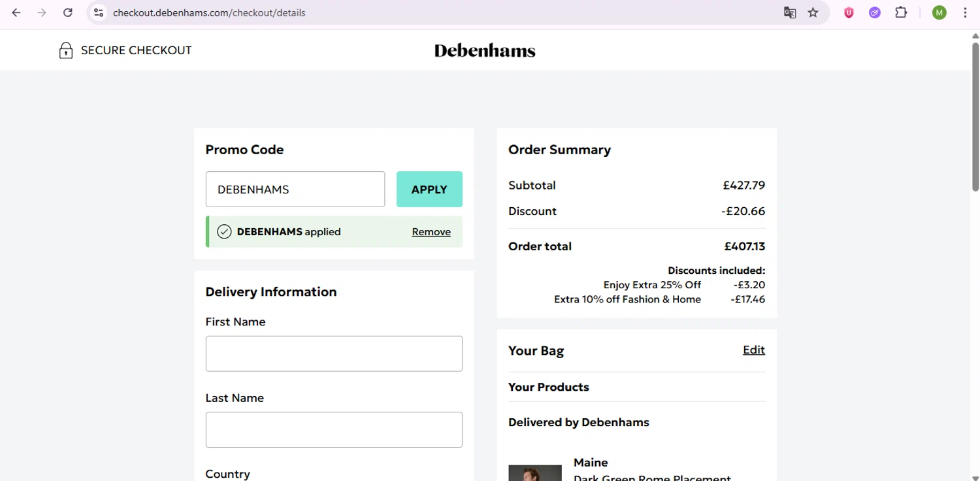Open the red shield extension icon
Screen dimensions: 980x481
coord(849,12)
